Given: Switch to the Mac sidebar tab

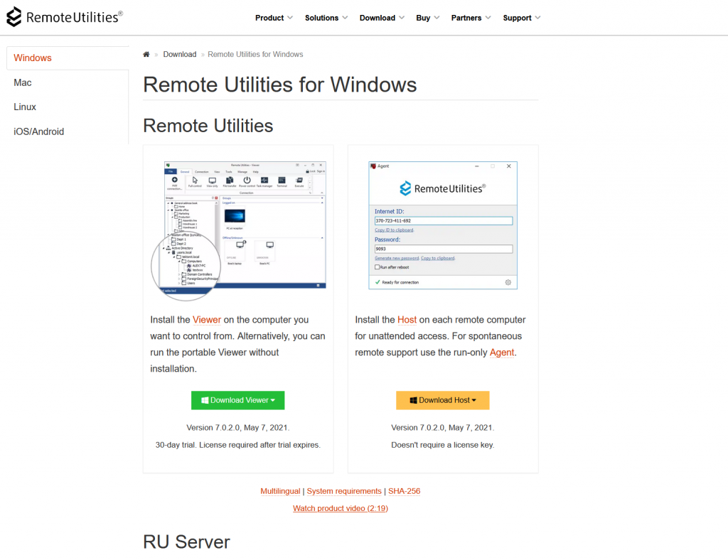Looking at the screenshot, I should 22,82.
